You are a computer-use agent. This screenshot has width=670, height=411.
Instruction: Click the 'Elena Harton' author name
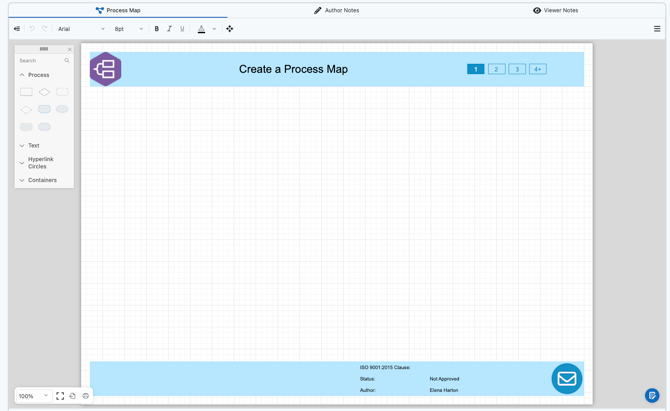pyautogui.click(x=444, y=390)
